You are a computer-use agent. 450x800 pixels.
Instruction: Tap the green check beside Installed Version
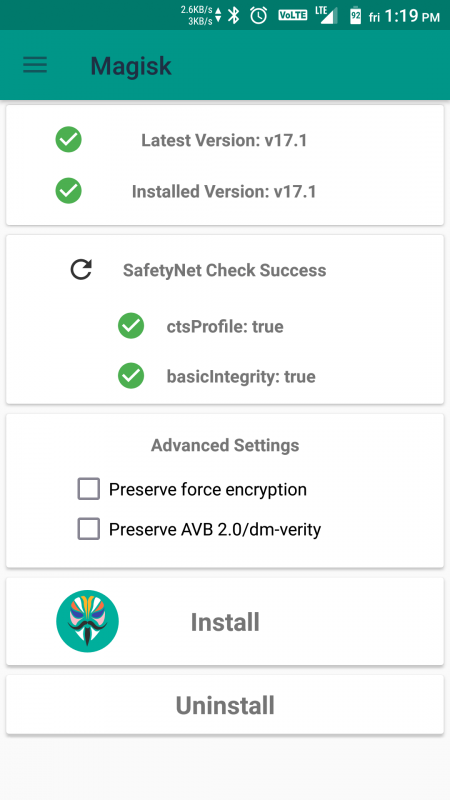click(x=68, y=191)
